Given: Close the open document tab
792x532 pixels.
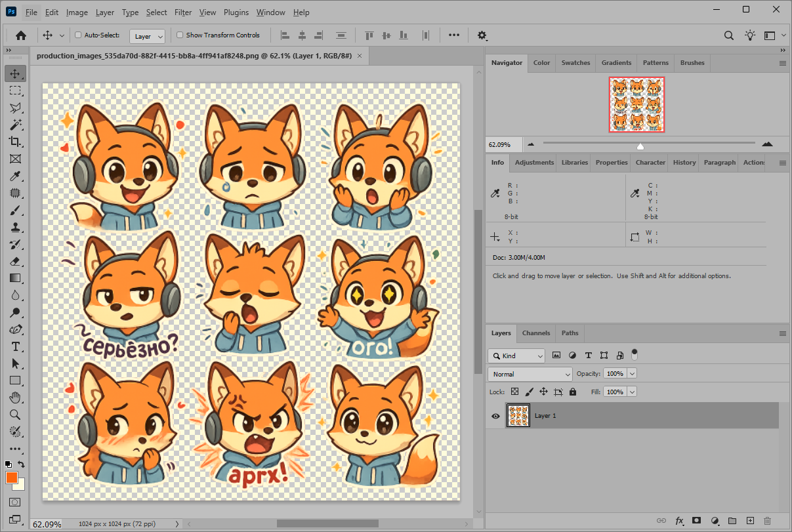Looking at the screenshot, I should (359, 56).
